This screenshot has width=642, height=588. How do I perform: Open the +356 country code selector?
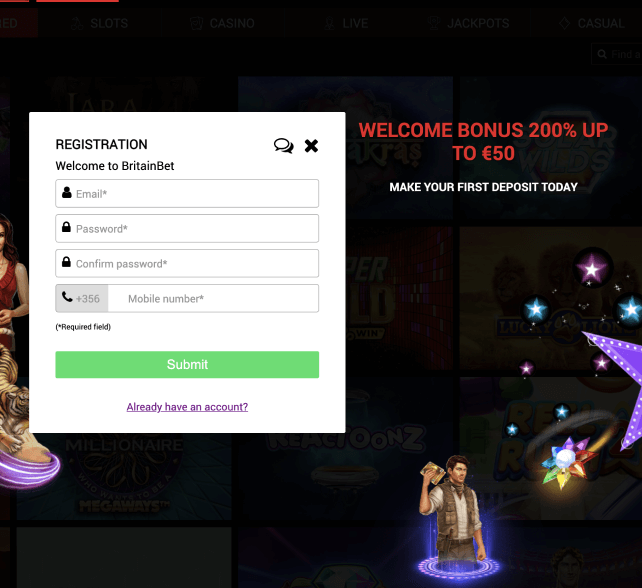82,299
